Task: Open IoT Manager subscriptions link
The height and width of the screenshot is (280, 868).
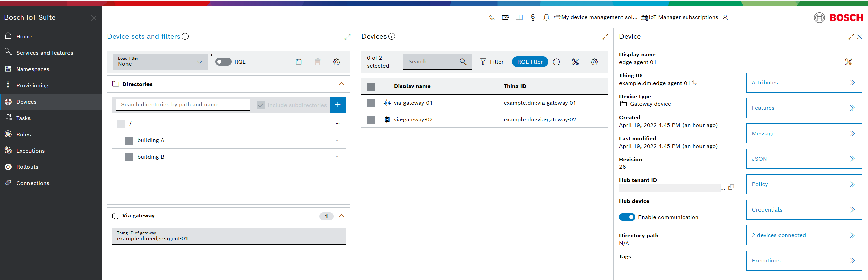Action: coord(679,17)
